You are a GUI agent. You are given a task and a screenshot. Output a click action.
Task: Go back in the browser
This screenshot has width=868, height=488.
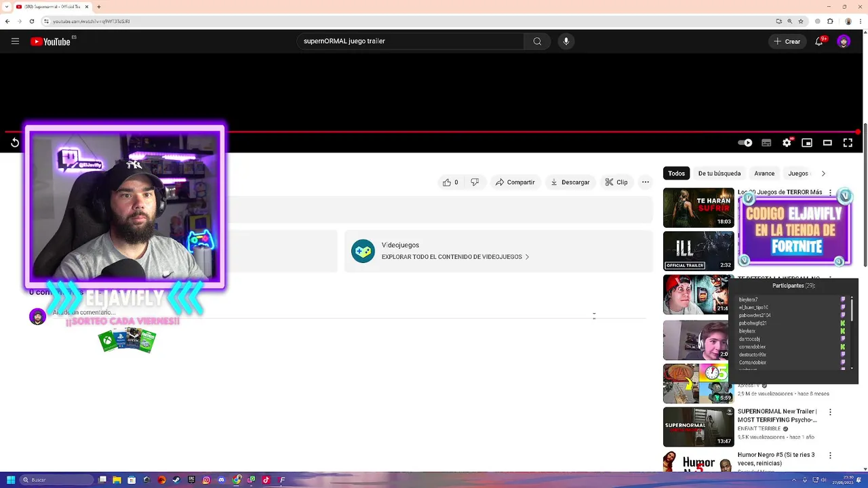[x=7, y=21]
